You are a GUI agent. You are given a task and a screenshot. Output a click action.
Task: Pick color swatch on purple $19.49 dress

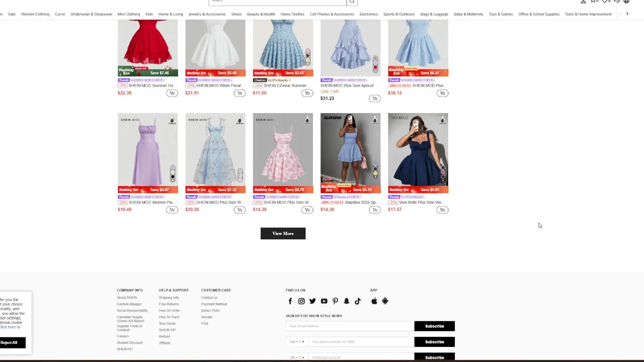[x=173, y=172]
